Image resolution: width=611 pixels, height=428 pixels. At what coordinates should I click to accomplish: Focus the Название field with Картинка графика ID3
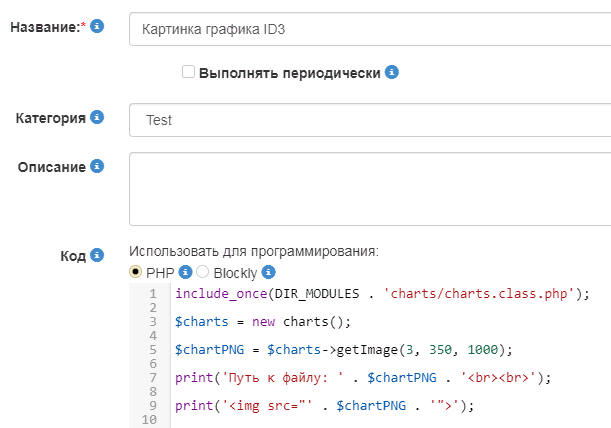coord(370,29)
